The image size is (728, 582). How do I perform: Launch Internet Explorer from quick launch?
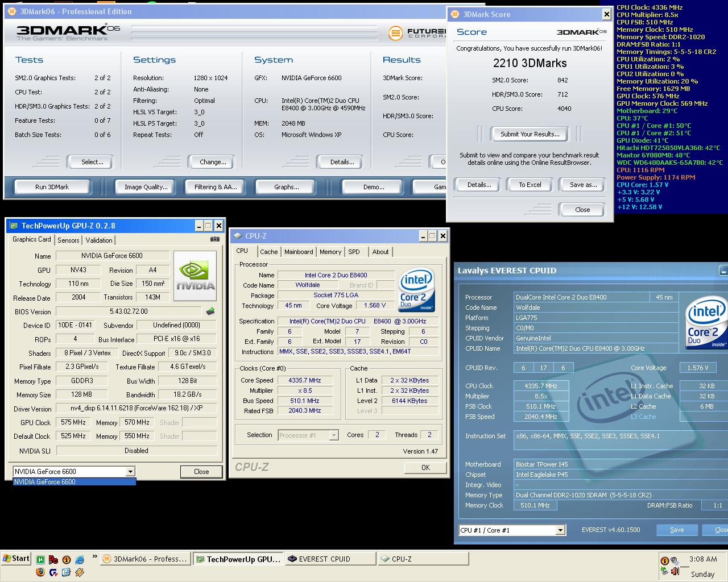click(x=80, y=560)
